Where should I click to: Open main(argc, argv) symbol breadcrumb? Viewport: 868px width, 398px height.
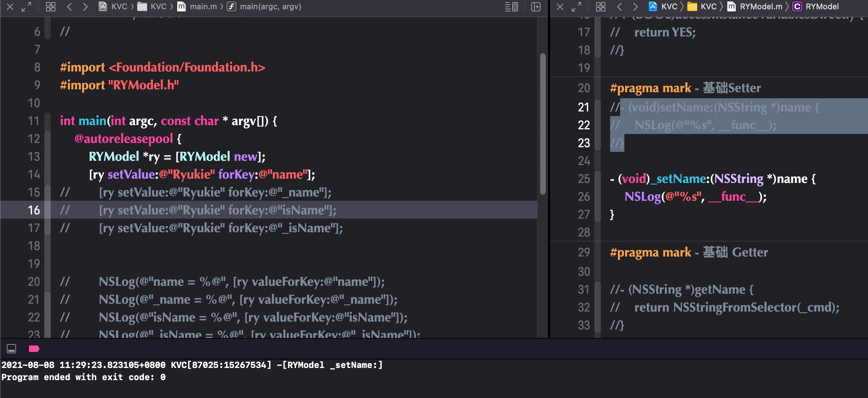(x=264, y=7)
